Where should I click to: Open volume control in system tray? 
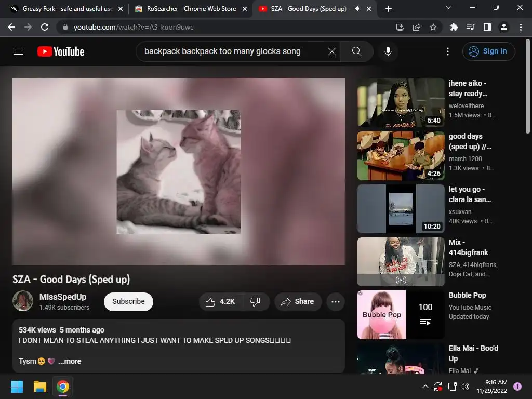[465, 387]
